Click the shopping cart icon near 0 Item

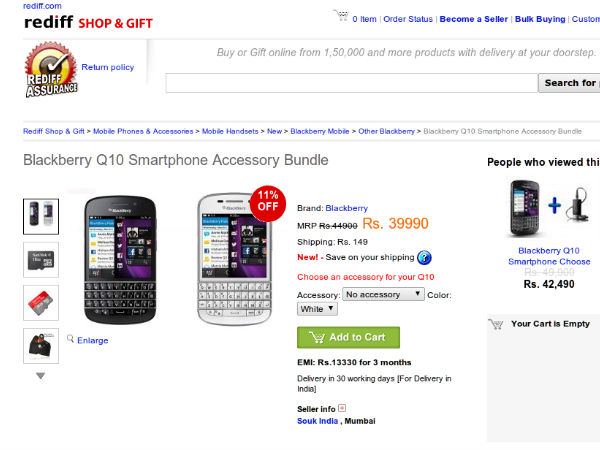coord(340,17)
